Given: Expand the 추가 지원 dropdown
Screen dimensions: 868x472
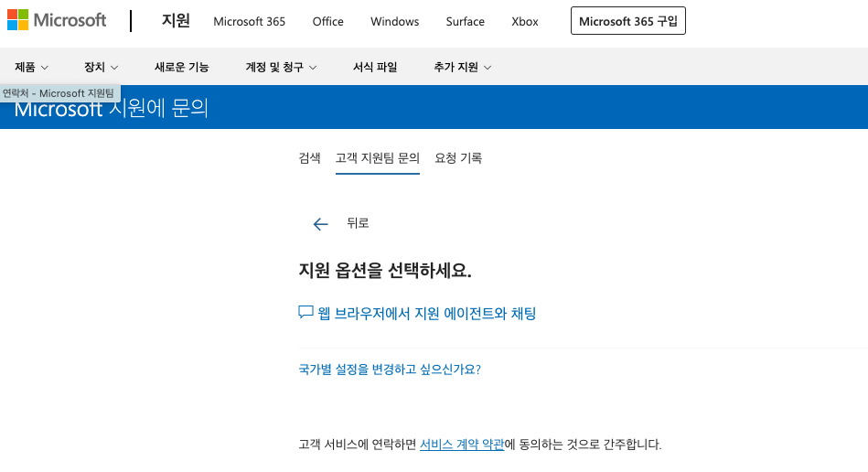Looking at the screenshot, I should click(x=462, y=67).
